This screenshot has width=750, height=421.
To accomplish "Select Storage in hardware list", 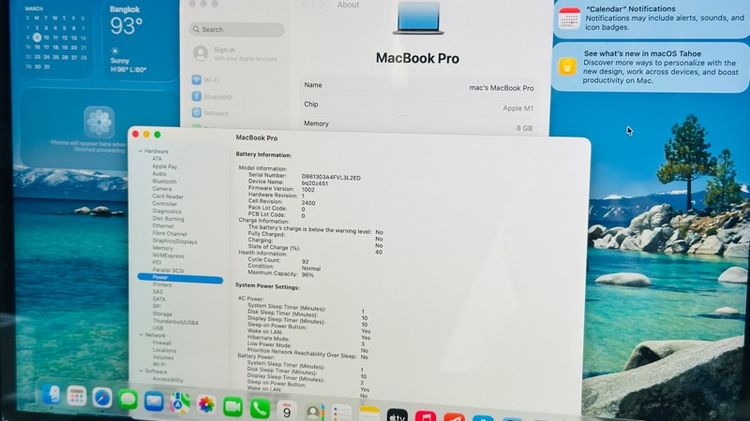I will coord(162,314).
